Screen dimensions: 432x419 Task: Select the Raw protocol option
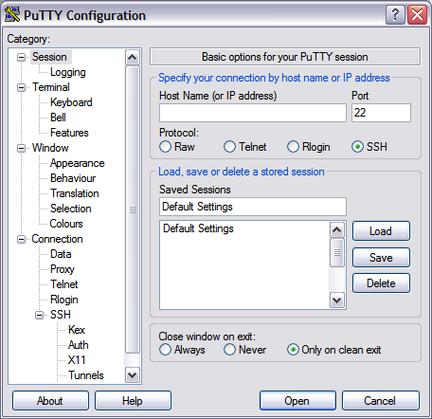[165, 147]
